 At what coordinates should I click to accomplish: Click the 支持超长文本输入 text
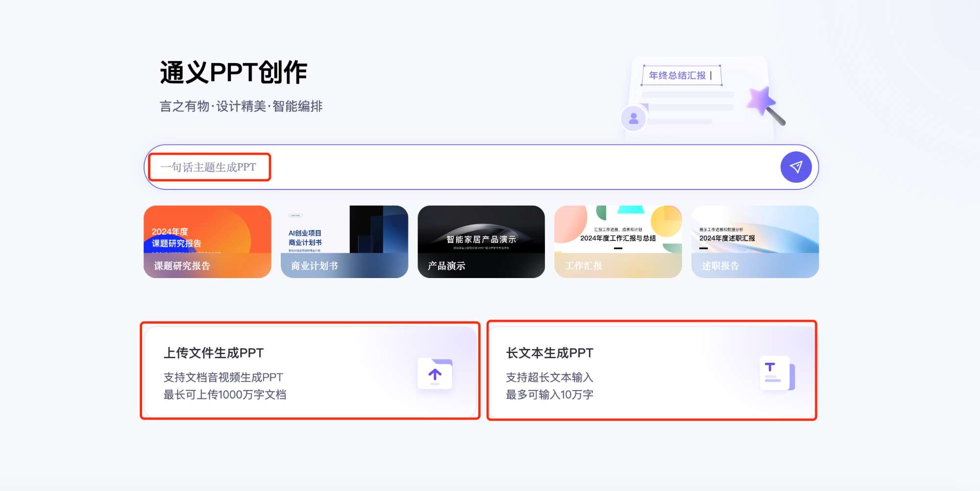click(550, 377)
